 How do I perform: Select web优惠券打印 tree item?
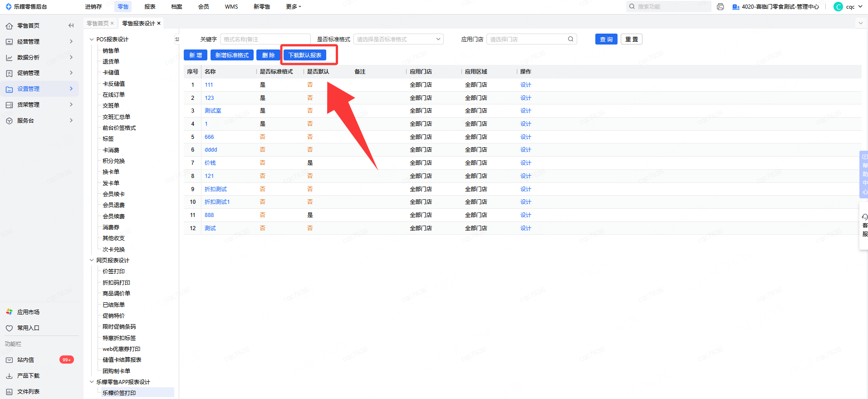pyautogui.click(x=122, y=349)
